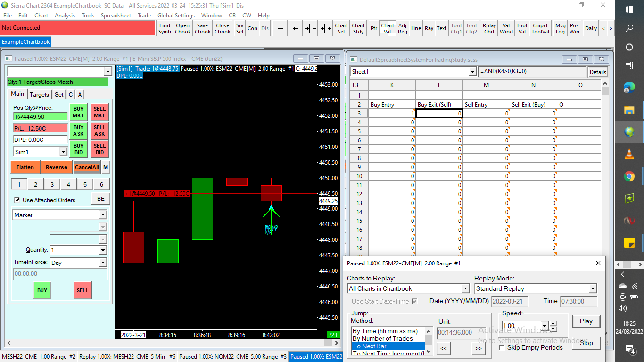Select the Ptr pointer tool
The image size is (644, 362).
click(374, 28)
